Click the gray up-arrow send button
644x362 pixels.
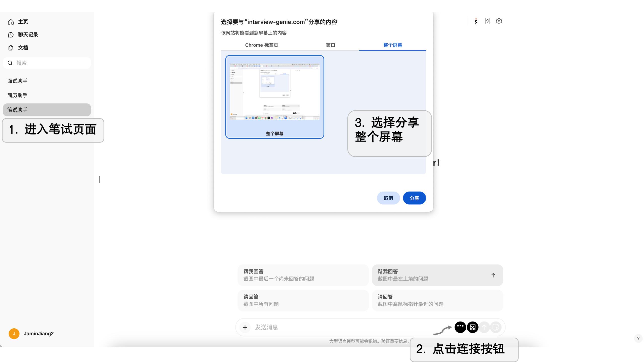pyautogui.click(x=484, y=327)
